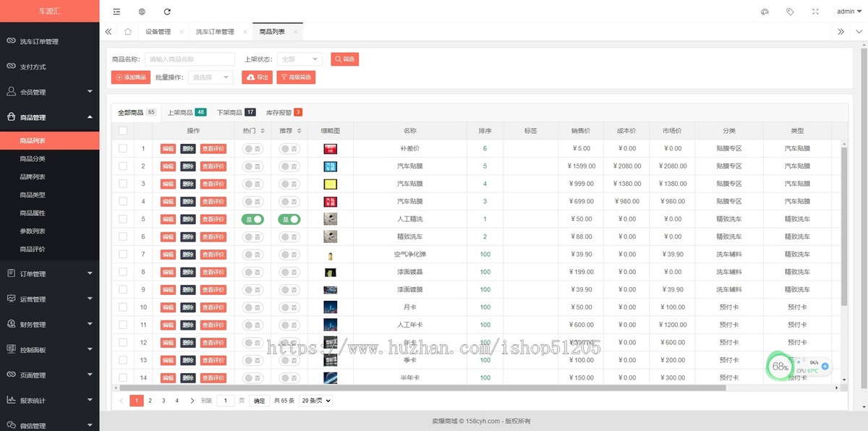
Task: Expand 报表统计 in the sidebar
Action: [x=49, y=400]
